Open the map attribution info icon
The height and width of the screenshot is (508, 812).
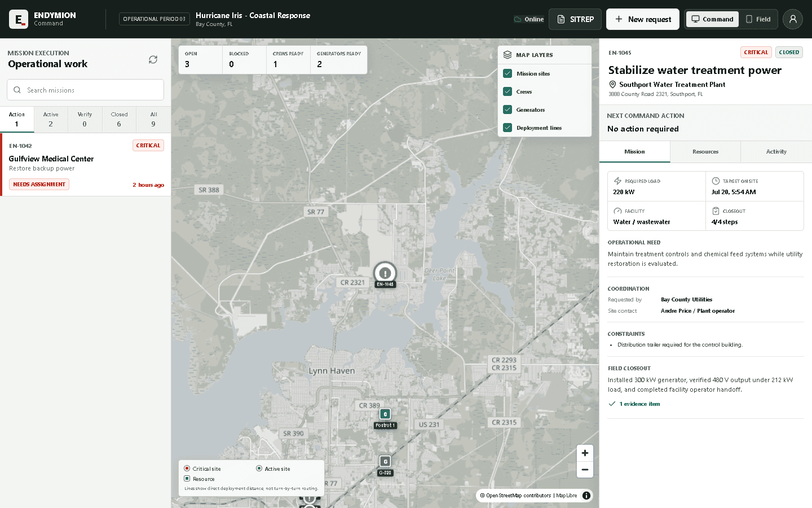pyautogui.click(x=586, y=496)
